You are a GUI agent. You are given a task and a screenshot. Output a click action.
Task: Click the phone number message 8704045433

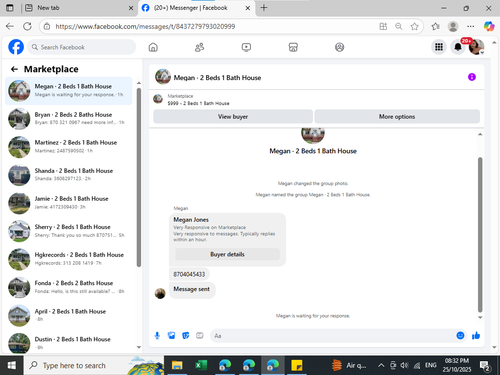click(x=189, y=274)
